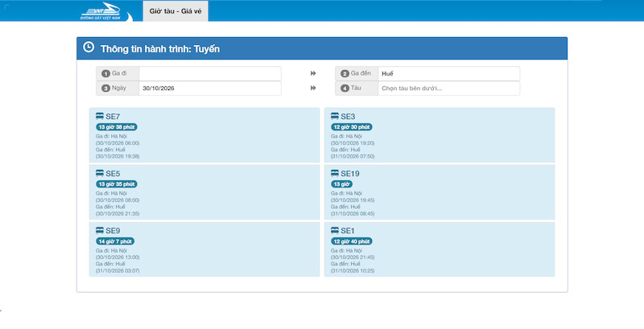Choose the SE7 train name
Screen dimensions: 644x329
pyautogui.click(x=113, y=117)
